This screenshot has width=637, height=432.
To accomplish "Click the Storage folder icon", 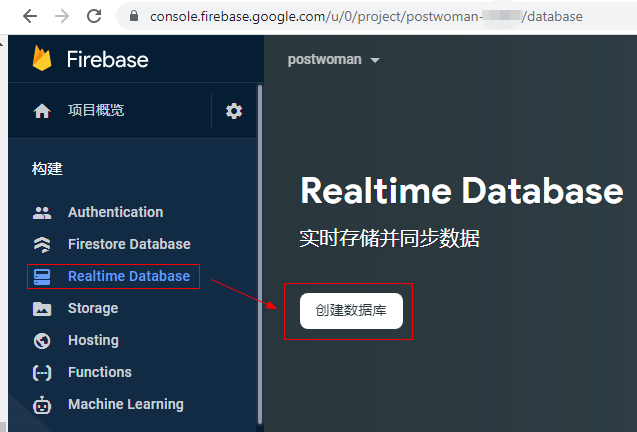I will [x=42, y=308].
